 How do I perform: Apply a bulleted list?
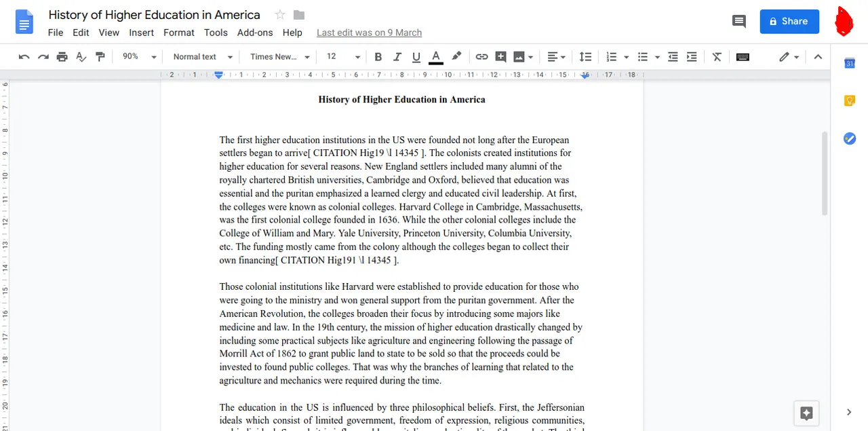tap(643, 57)
